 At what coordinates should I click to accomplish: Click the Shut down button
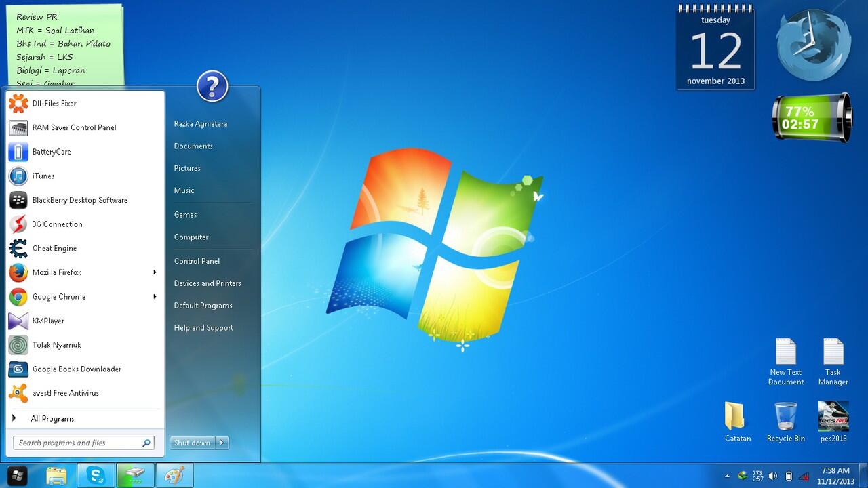(x=193, y=443)
